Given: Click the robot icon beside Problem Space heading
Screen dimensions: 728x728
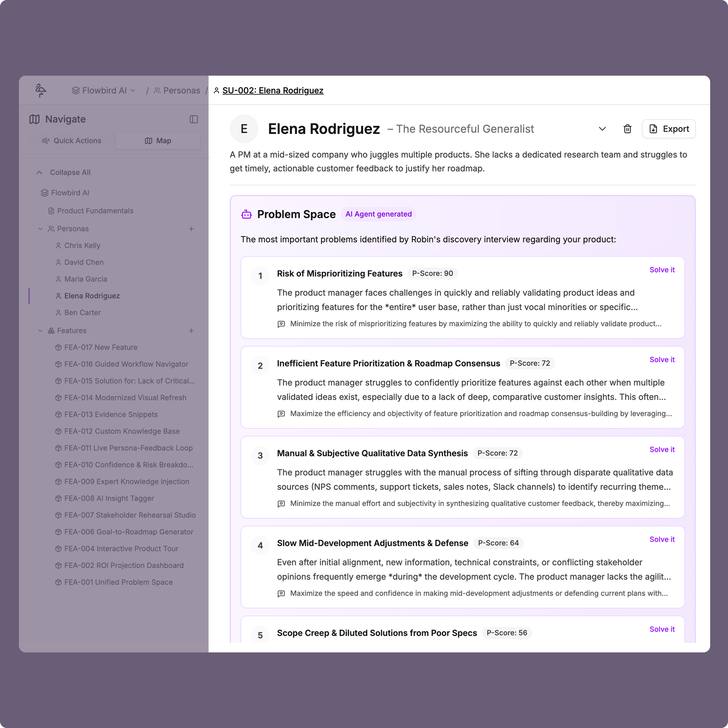Looking at the screenshot, I should (246, 214).
